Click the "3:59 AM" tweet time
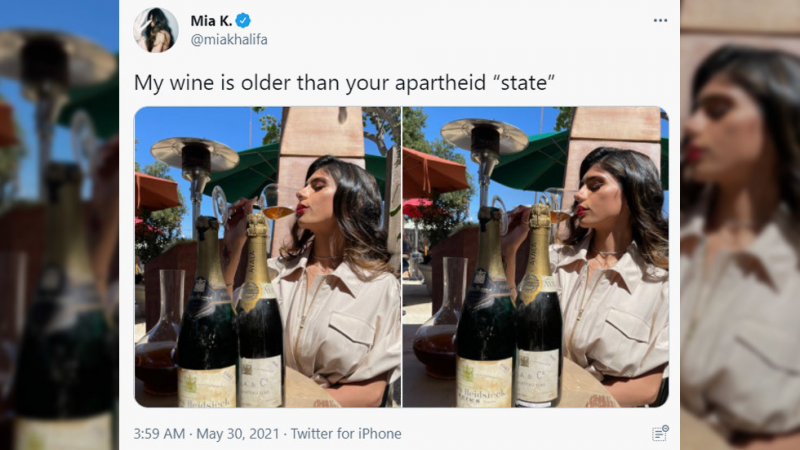The height and width of the screenshot is (450, 800). click(x=159, y=434)
